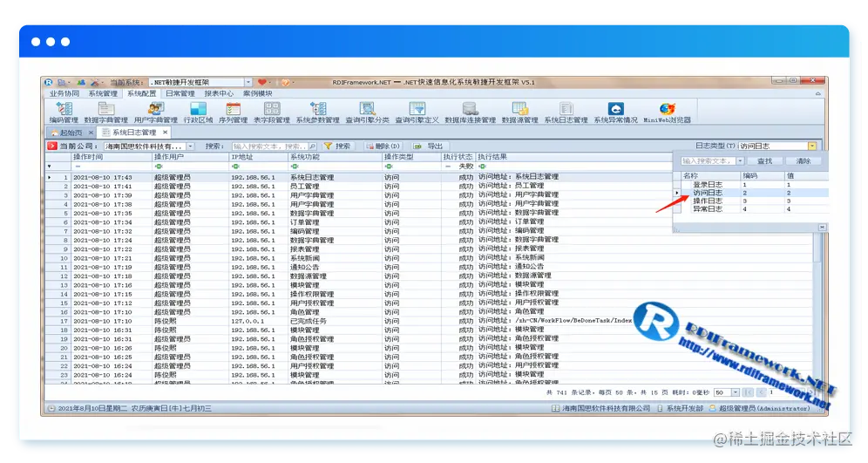Switch to the 业务协同 ribbon tab

(64, 93)
